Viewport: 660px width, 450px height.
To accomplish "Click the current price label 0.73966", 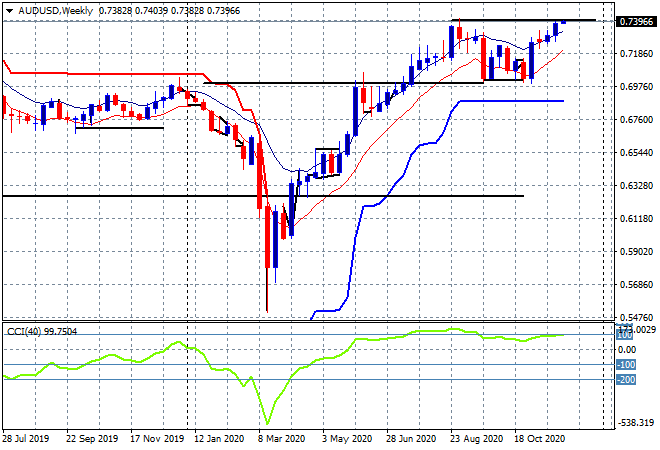I will [636, 21].
